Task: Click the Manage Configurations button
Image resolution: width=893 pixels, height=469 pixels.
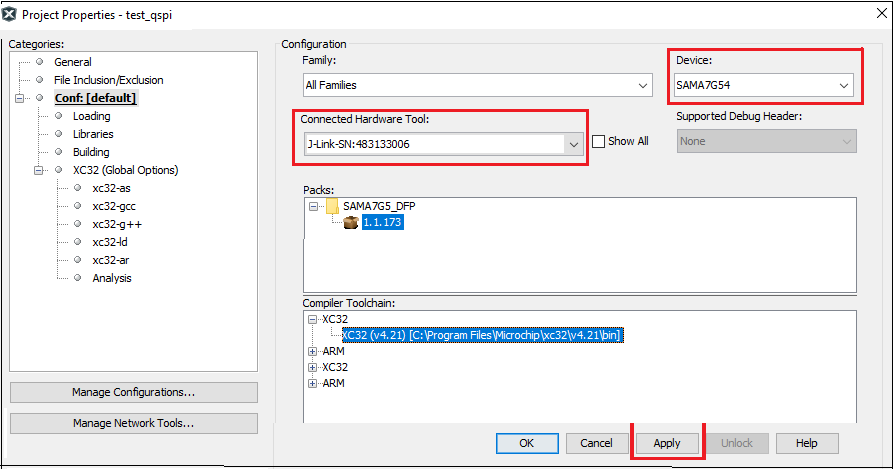Action: click(x=134, y=392)
